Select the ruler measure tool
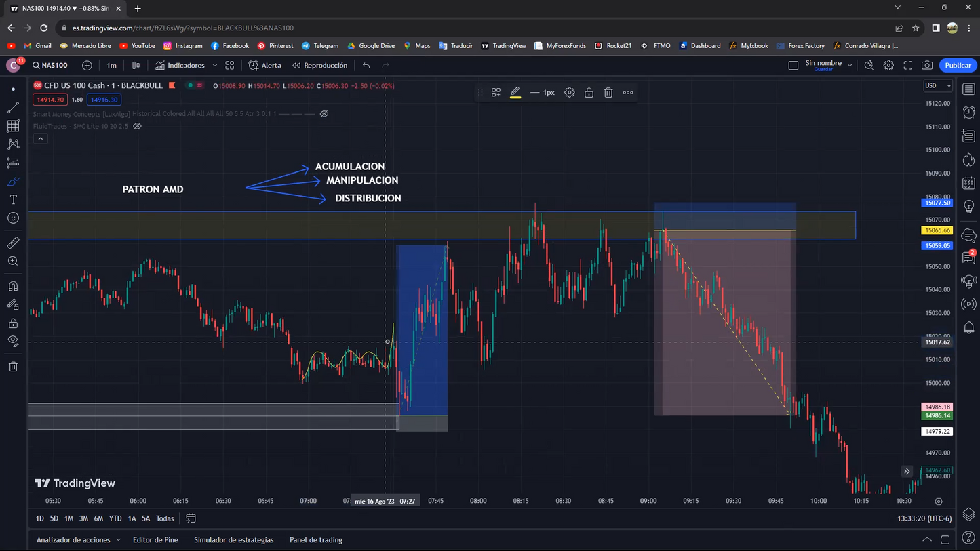 pos(13,243)
